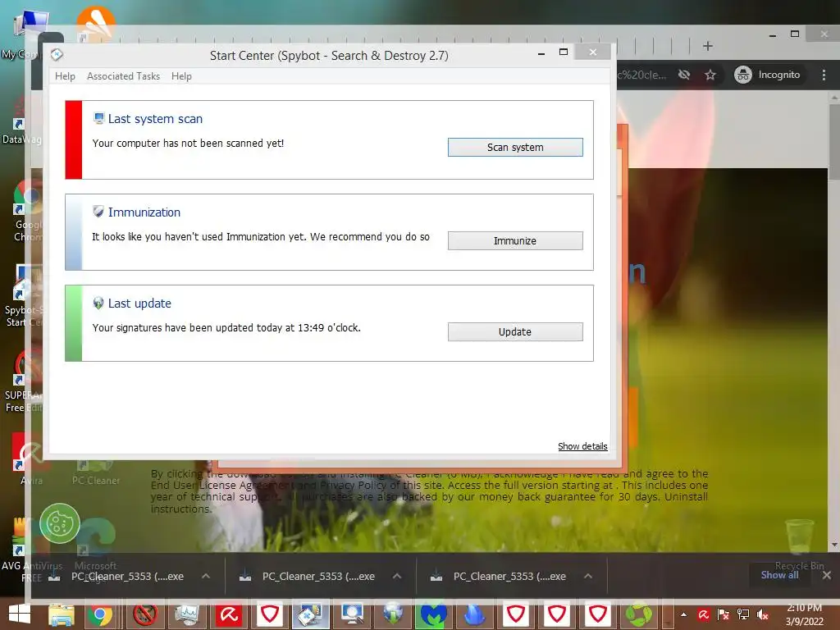Click the crossed-out eye icon in Chrome's address bar

(684, 75)
